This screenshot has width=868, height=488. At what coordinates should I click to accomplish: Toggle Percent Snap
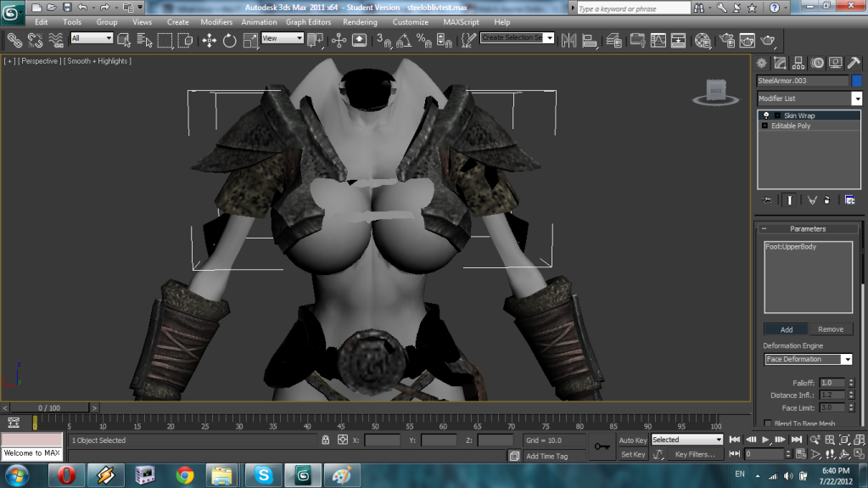click(424, 41)
